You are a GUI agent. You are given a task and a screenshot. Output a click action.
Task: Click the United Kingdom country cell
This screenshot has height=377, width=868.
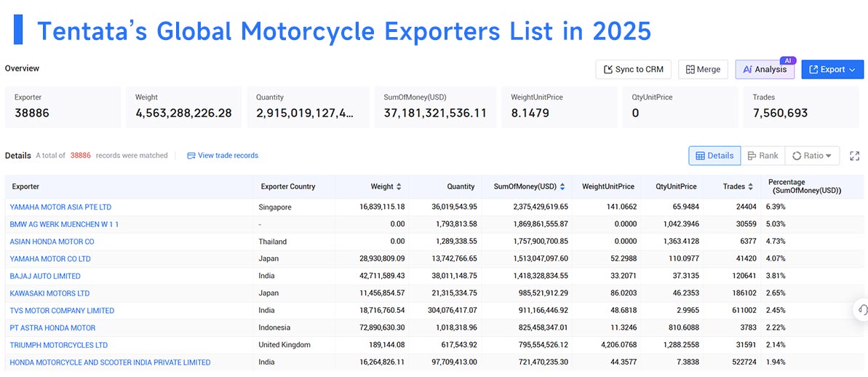pyautogui.click(x=284, y=345)
